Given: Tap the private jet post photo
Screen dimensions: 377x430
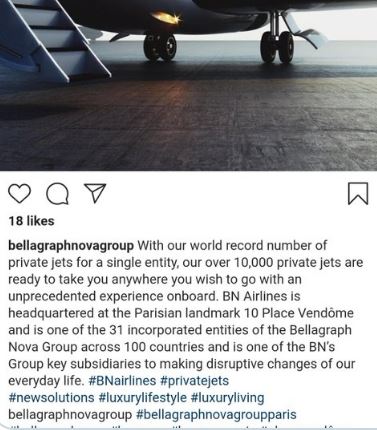Looking at the screenshot, I should (x=188, y=85).
